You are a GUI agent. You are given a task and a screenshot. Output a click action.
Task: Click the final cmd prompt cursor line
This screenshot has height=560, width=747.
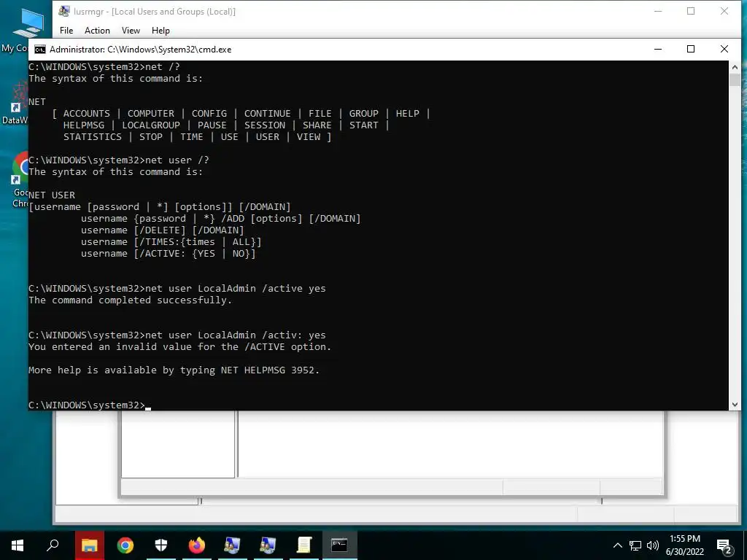(90, 405)
